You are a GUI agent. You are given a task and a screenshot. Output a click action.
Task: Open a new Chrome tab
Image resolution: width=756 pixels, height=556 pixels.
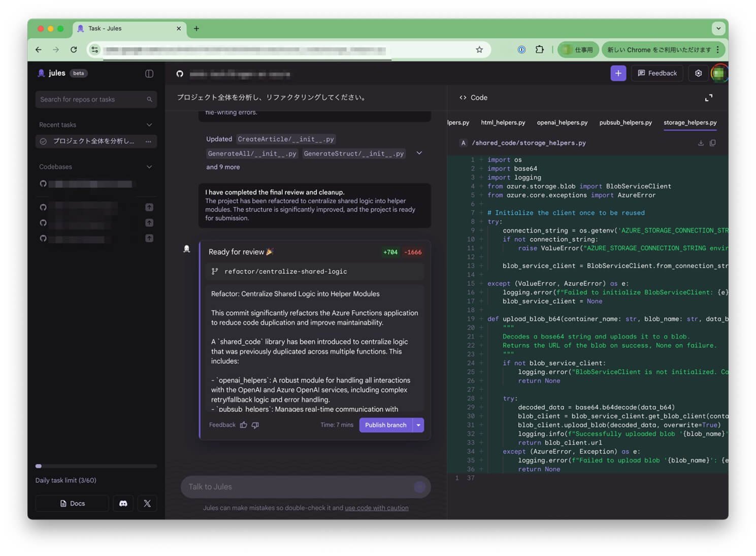[x=196, y=28]
